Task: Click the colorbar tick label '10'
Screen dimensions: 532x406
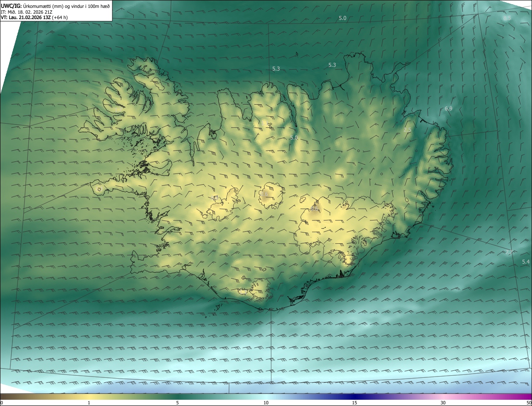Action: coord(266,403)
